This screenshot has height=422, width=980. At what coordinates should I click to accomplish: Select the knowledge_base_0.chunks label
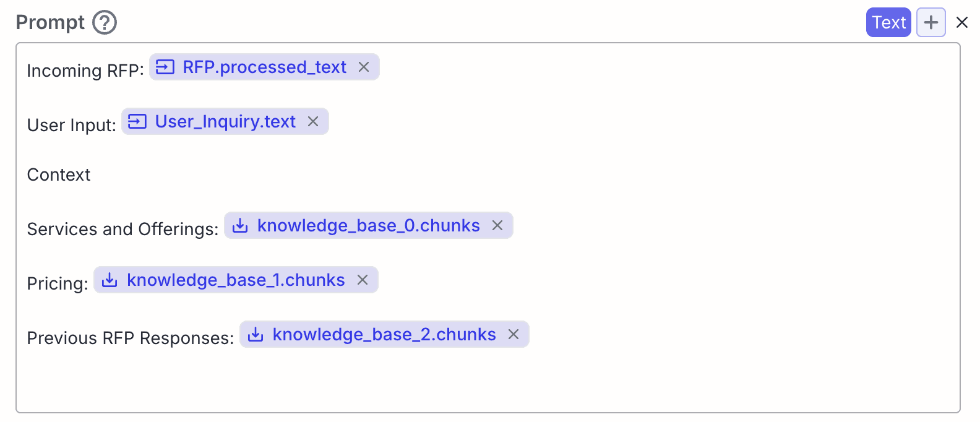[369, 225]
